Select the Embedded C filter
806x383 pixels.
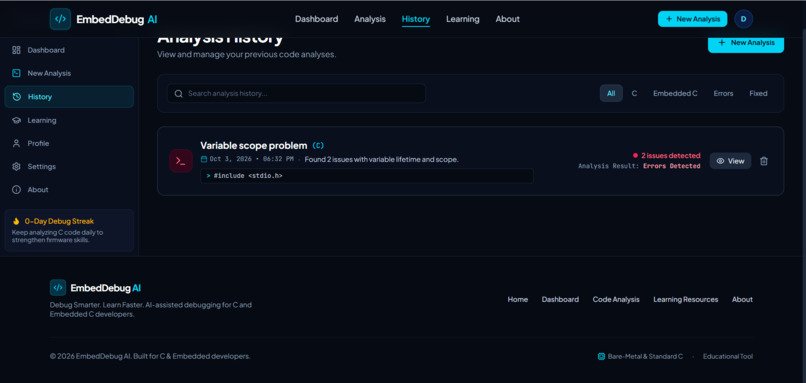(675, 94)
